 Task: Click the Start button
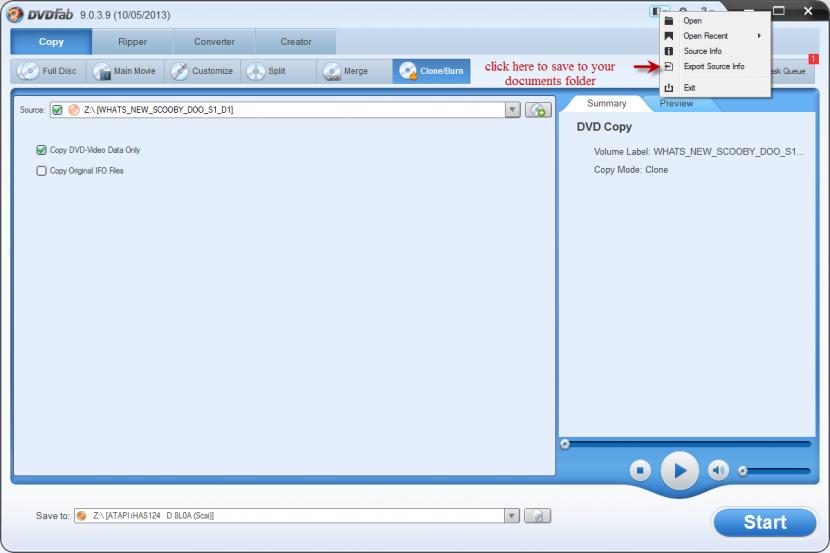pos(765,523)
